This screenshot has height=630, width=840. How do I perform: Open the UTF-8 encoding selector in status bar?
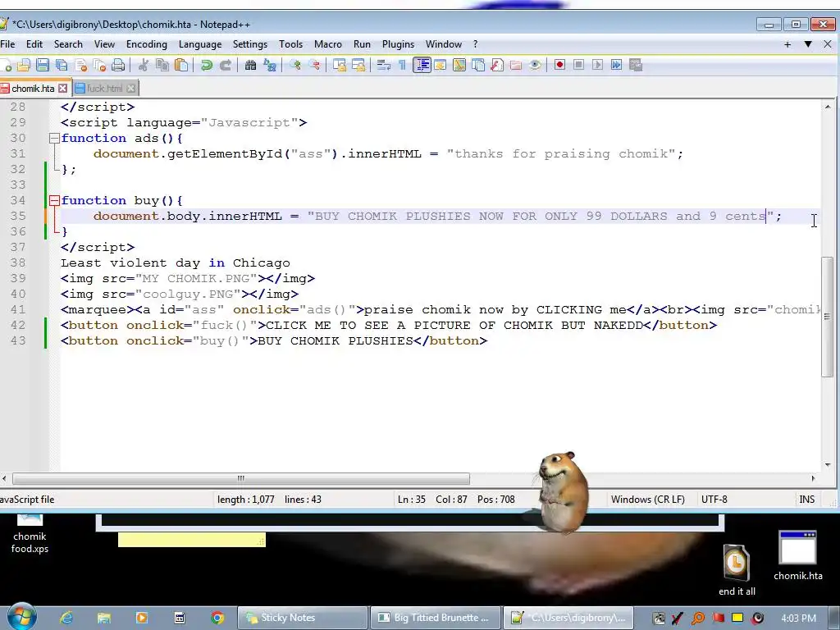(714, 500)
